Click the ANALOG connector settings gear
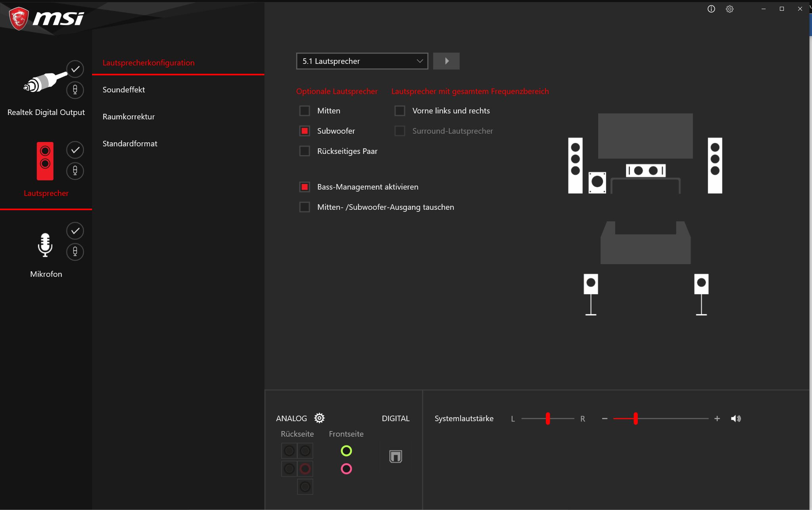812x510 pixels. (x=319, y=418)
